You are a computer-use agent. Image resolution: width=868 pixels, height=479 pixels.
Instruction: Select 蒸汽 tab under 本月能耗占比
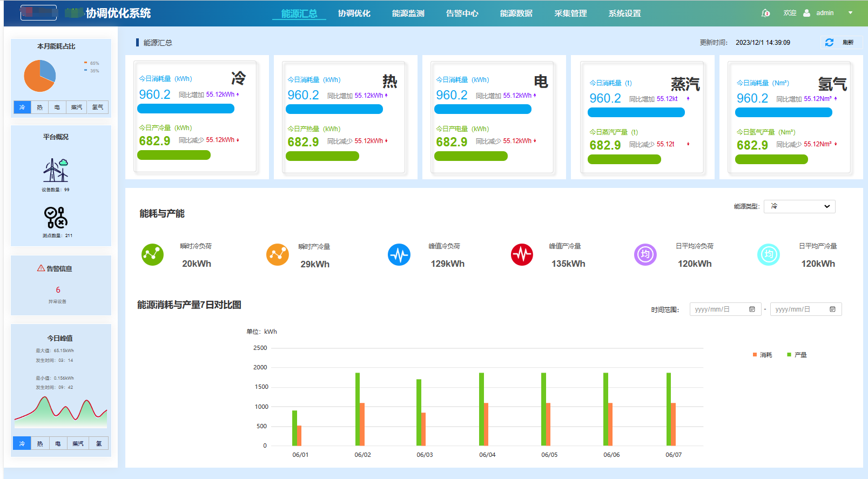tap(76, 107)
